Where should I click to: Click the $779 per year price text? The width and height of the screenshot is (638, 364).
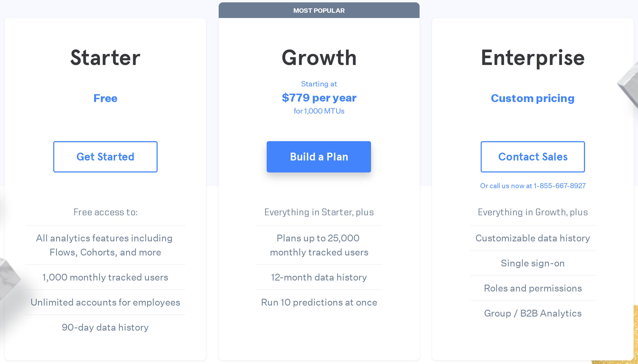319,98
